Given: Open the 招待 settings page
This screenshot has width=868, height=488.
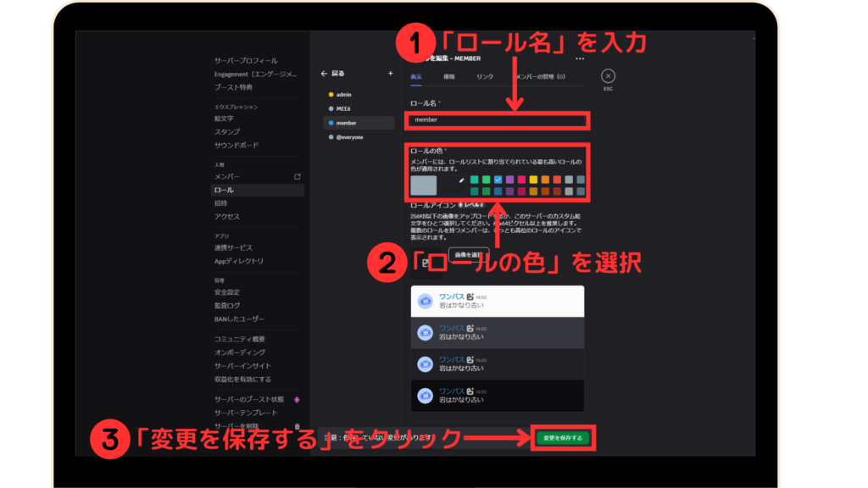Looking at the screenshot, I should tap(220, 203).
